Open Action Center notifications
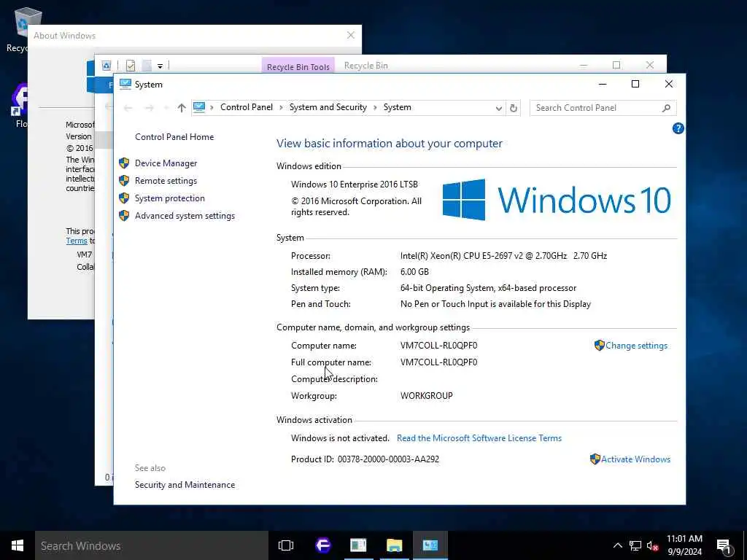The width and height of the screenshot is (747, 560). tap(724, 546)
